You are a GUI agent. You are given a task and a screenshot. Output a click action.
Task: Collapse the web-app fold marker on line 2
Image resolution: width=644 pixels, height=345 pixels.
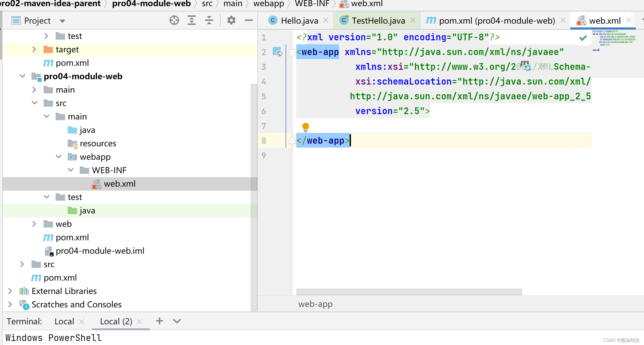(x=292, y=52)
